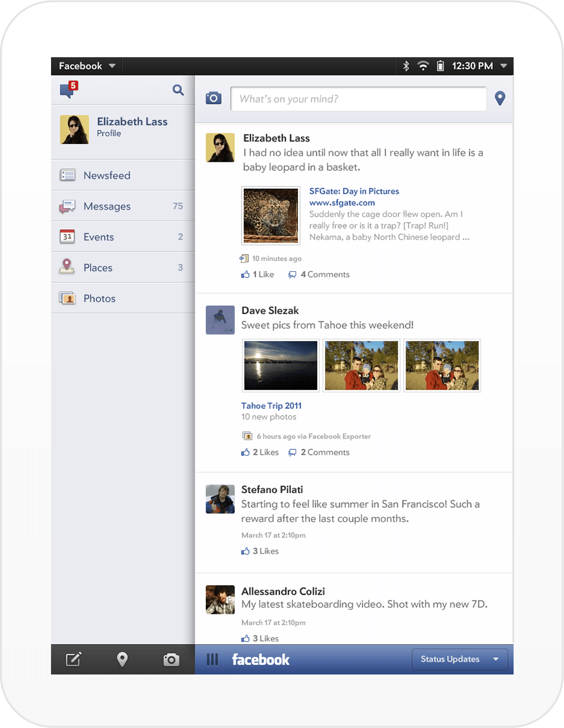564x728 pixels.
Task: Click Dave Slezak's avatar
Action: (x=221, y=320)
